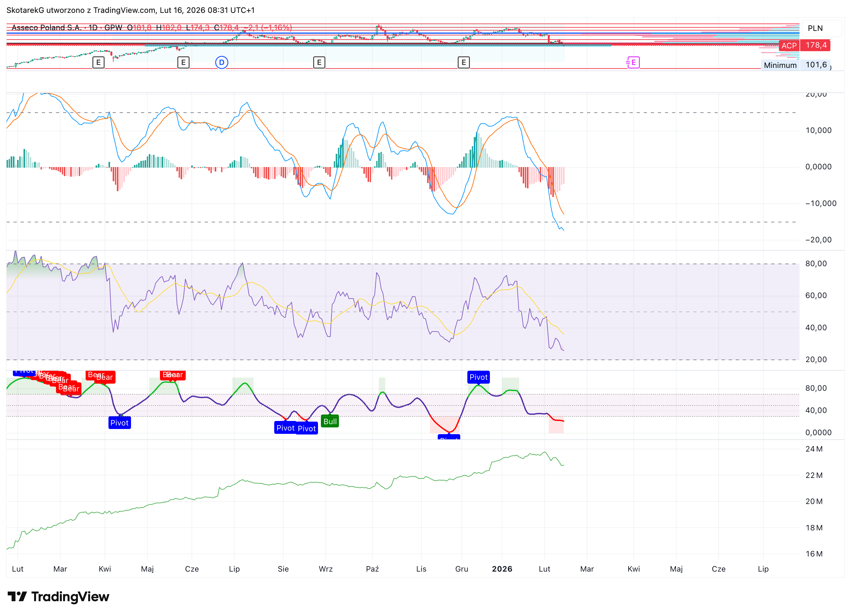The image size is (851, 616).
Task: Click the Pivot label below the Kwi dip
Action: [119, 423]
